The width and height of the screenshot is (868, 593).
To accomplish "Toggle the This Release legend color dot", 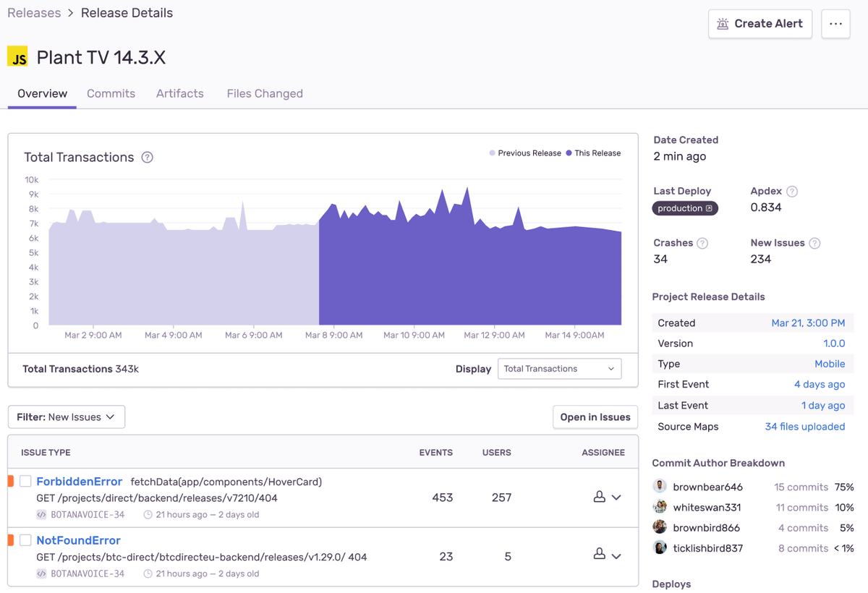I will pos(569,153).
